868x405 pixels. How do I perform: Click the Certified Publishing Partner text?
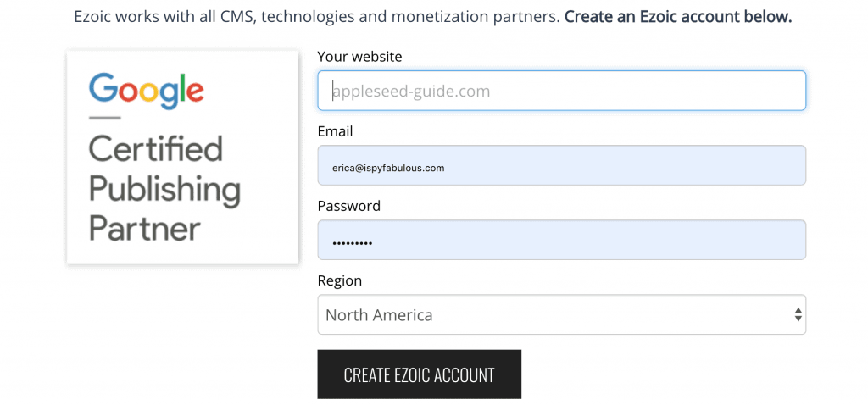[x=164, y=188]
